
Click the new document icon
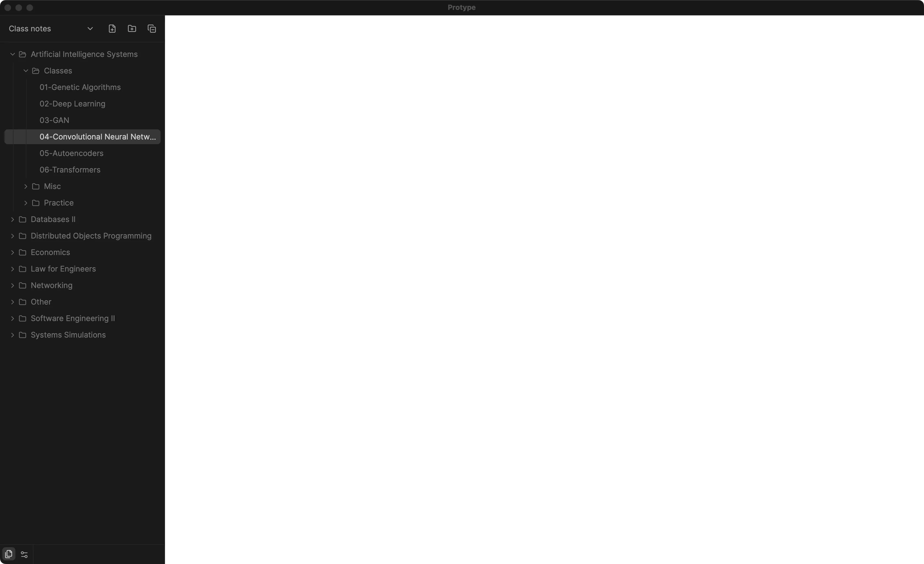(112, 28)
